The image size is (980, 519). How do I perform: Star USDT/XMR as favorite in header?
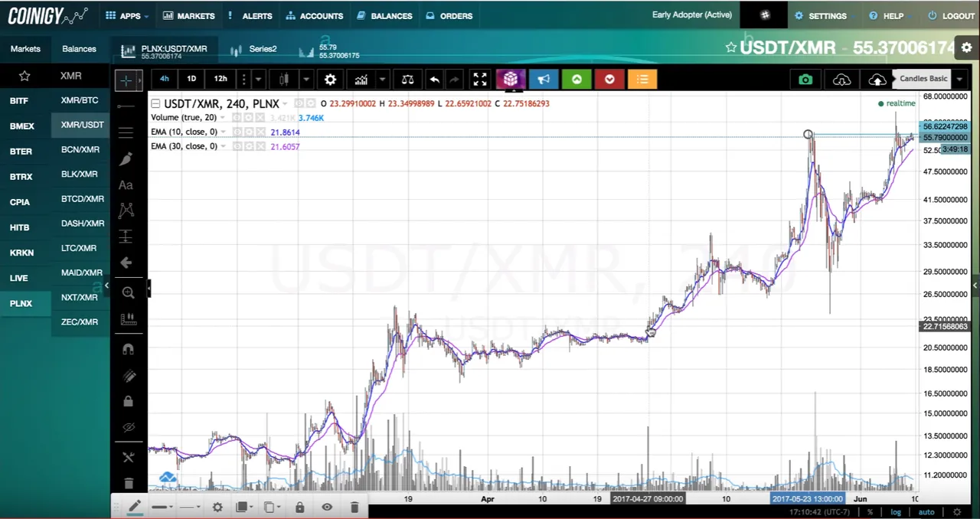coord(731,47)
